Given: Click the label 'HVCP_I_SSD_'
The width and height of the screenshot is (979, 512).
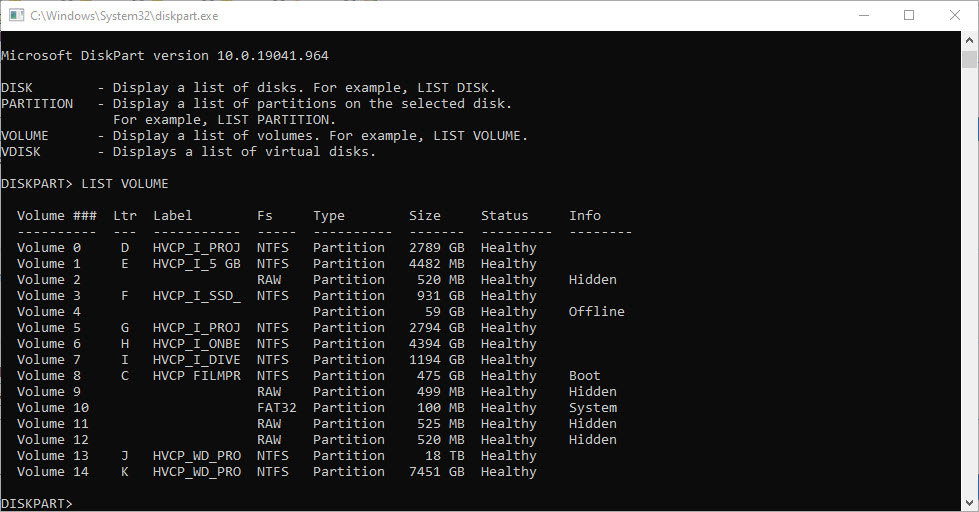Looking at the screenshot, I should click(x=197, y=295).
